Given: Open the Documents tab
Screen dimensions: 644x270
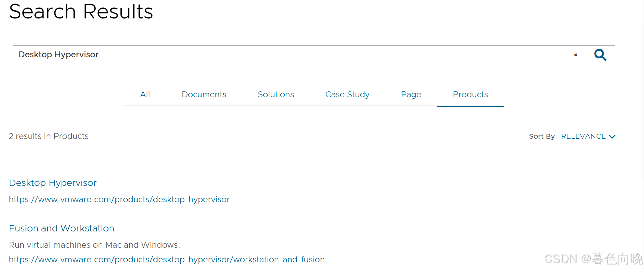Looking at the screenshot, I should tap(204, 95).
